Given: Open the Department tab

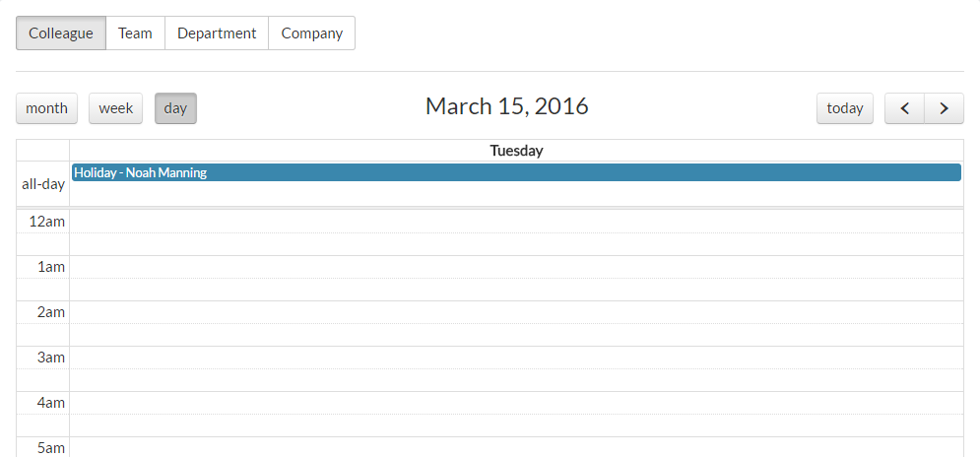Looking at the screenshot, I should 217,33.
